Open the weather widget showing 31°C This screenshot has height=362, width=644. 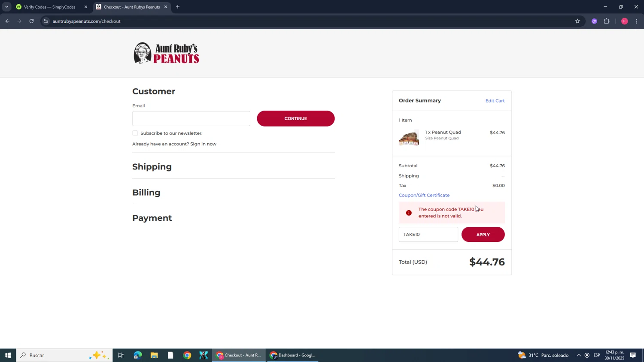[543, 355]
